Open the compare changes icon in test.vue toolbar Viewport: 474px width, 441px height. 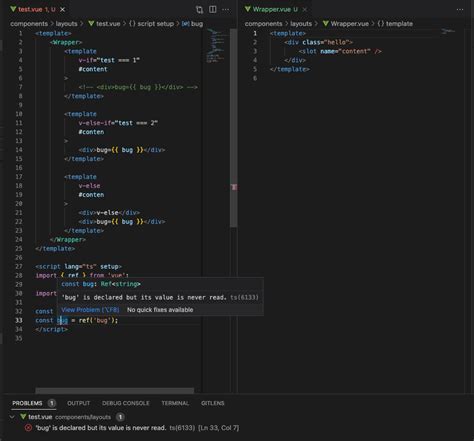click(x=199, y=10)
